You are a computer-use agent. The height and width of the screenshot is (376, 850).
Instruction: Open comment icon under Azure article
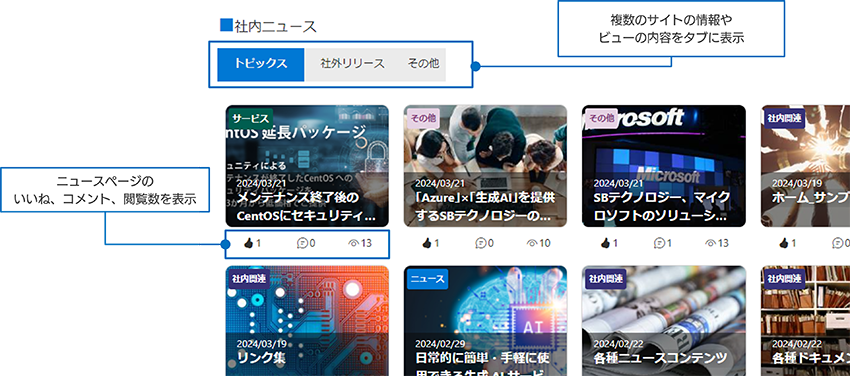[480, 243]
